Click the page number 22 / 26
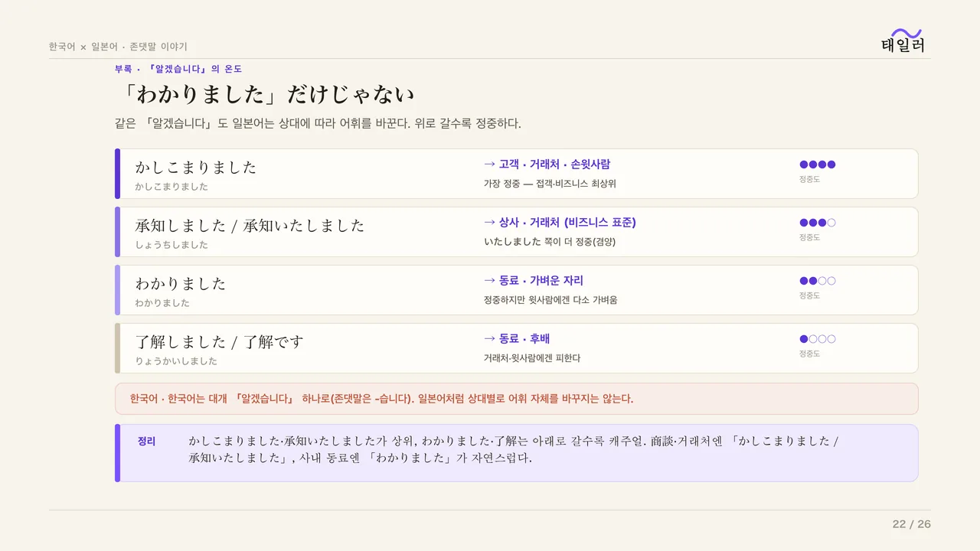Screen dimensions: 980x551 912,524
